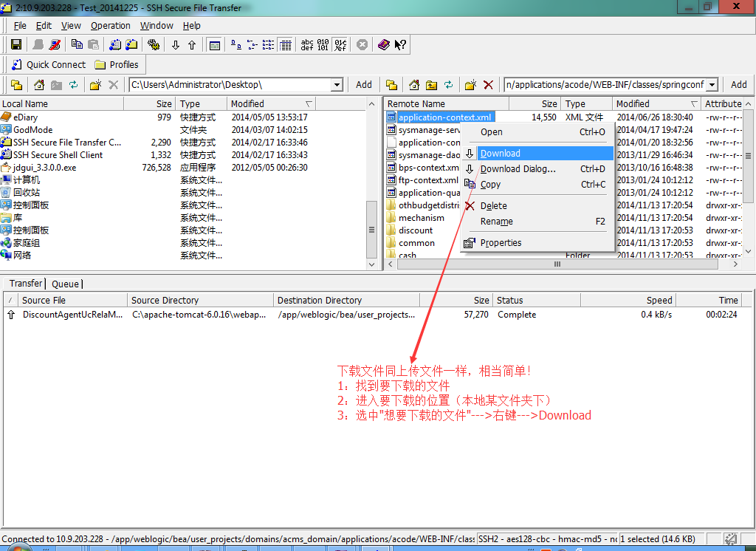Switch to the Transfer tab
The image size is (756, 551).
26,283
